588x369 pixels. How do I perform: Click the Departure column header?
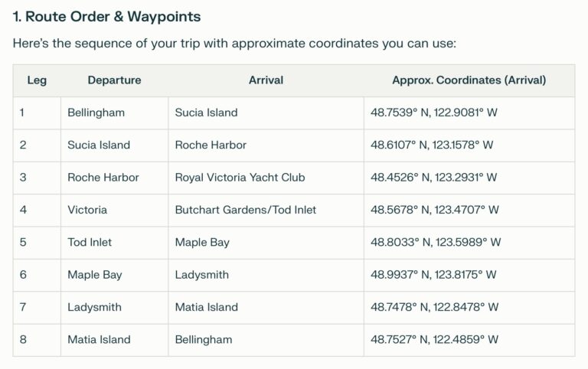click(x=114, y=80)
